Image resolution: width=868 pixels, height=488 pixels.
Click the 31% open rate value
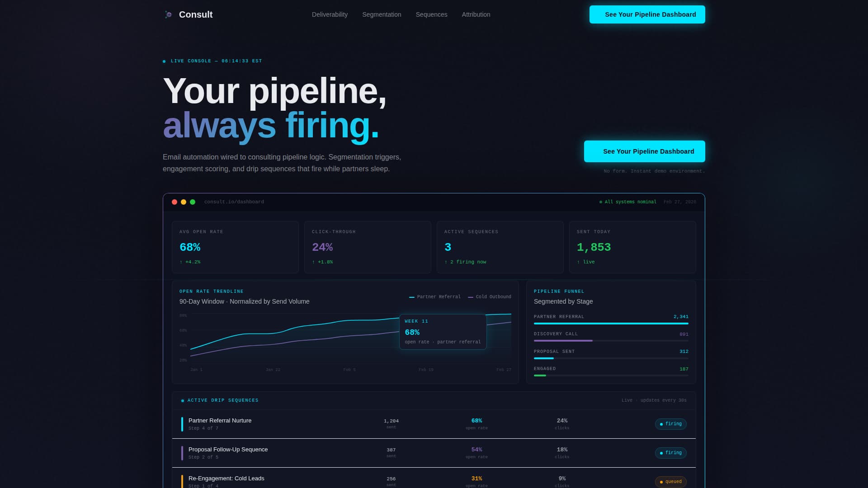(x=476, y=479)
